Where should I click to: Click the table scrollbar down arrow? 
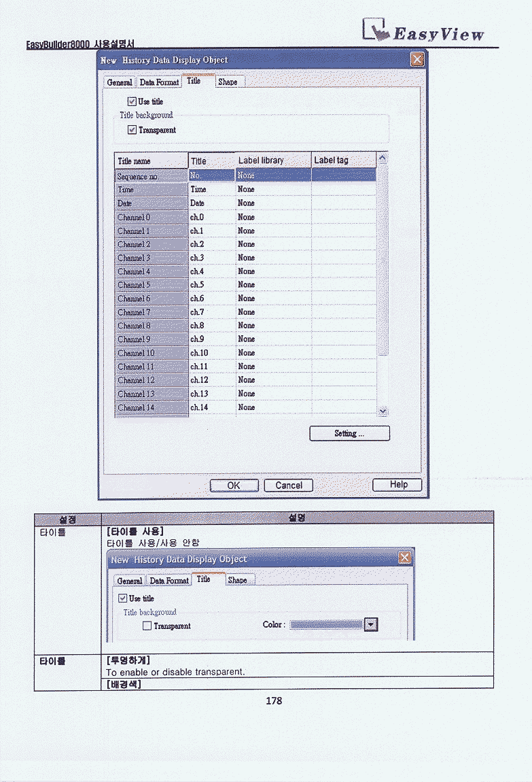coord(383,411)
